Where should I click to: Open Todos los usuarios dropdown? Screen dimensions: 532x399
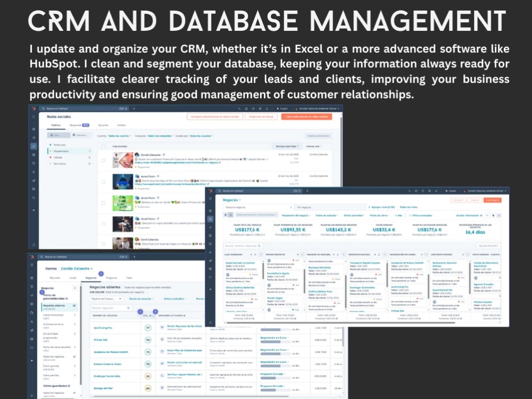coord(201,136)
